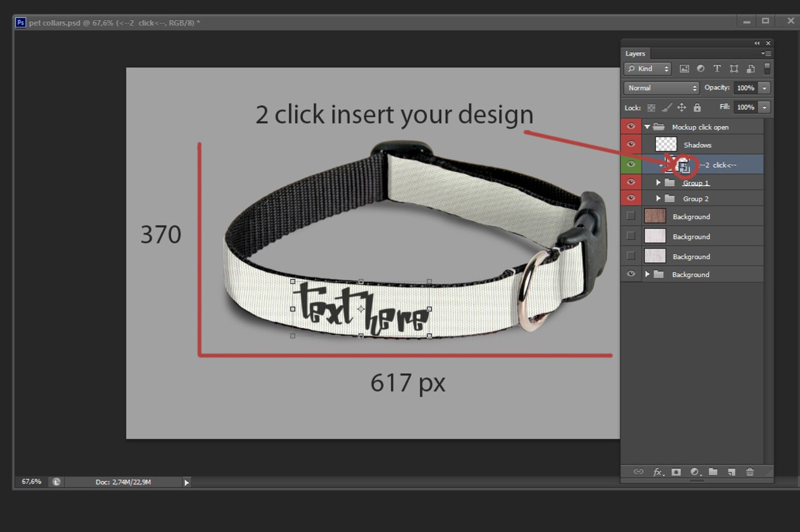This screenshot has width=800, height=532.
Task: Filter layers by type layer icon
Action: [x=717, y=68]
